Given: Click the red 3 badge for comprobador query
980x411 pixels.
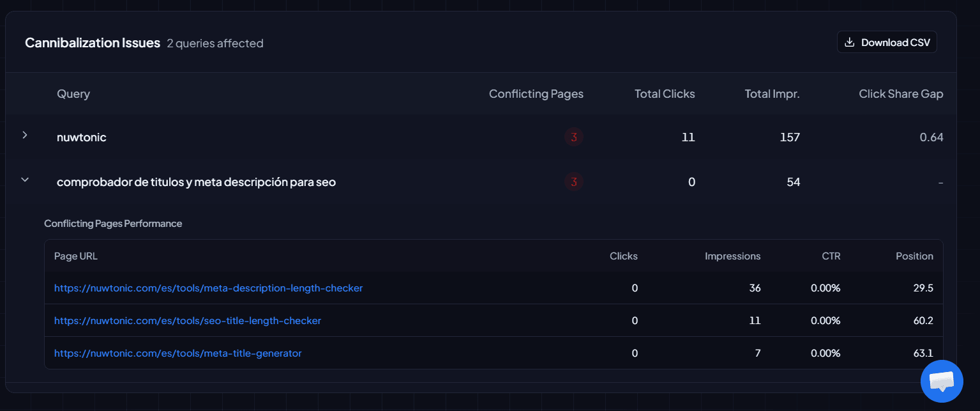Looking at the screenshot, I should (573, 182).
